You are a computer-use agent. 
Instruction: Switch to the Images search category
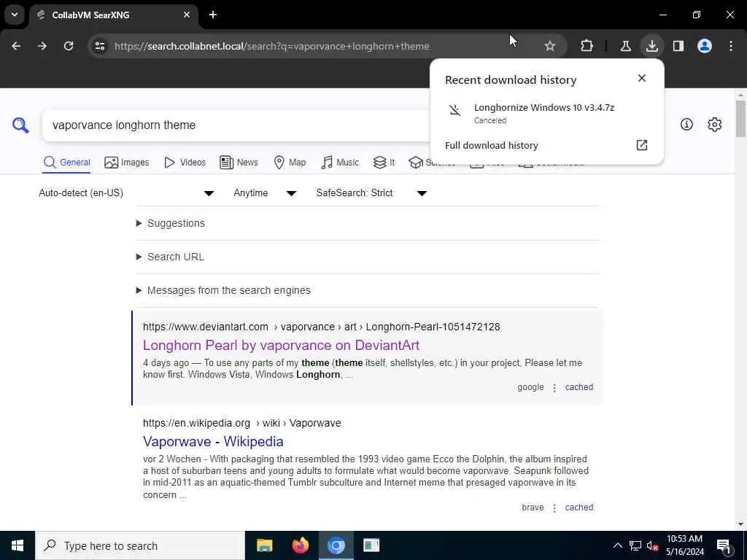(127, 163)
